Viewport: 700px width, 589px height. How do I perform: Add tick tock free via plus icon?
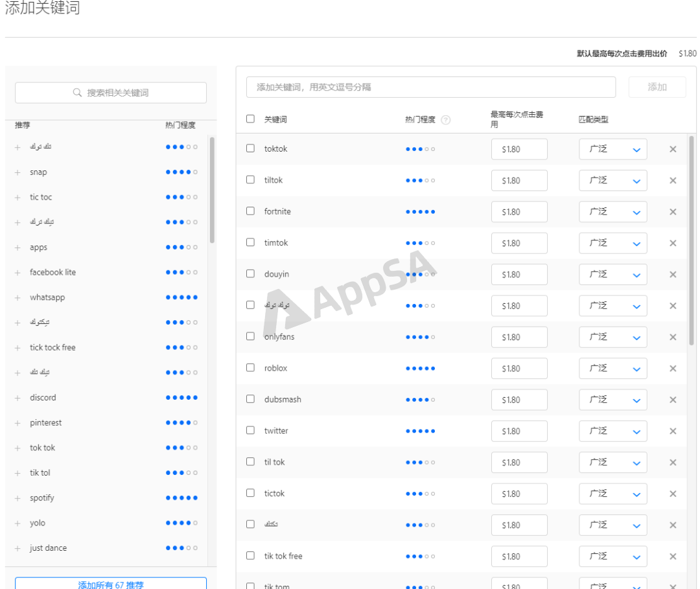coord(17,347)
